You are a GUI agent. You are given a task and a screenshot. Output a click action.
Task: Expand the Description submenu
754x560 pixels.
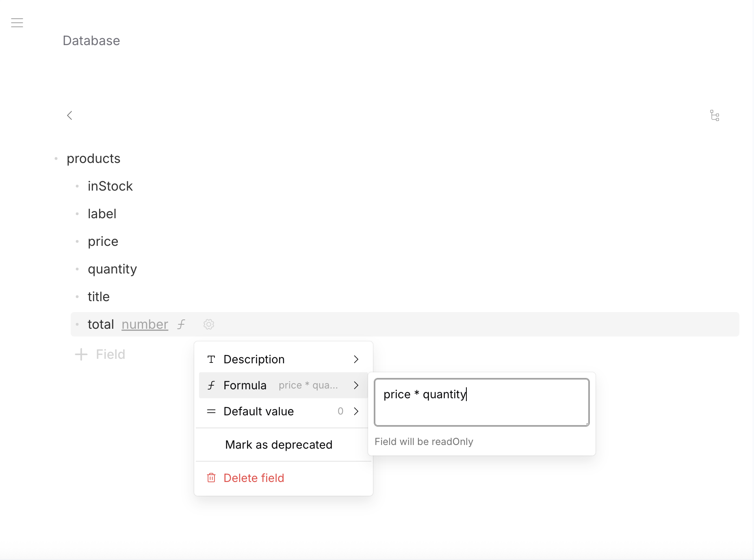(x=356, y=359)
